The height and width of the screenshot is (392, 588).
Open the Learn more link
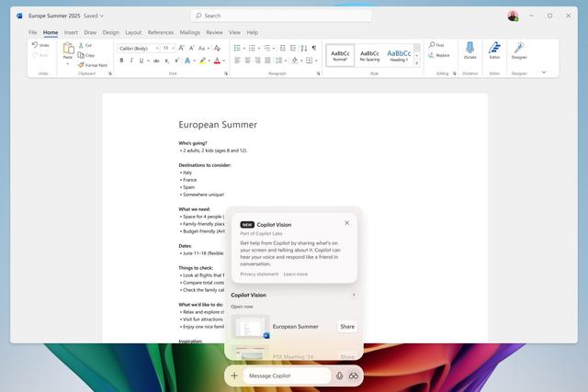296,274
